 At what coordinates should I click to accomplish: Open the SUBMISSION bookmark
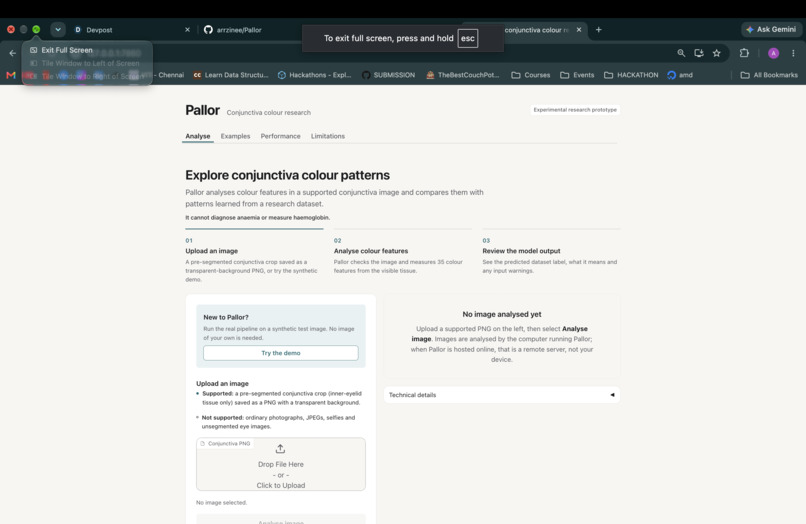388,75
